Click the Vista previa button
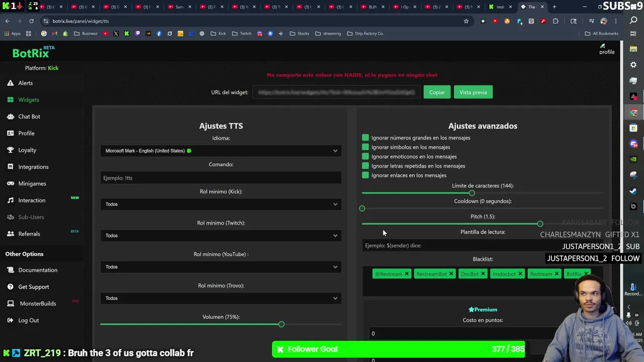The width and height of the screenshot is (644, 362). (x=473, y=92)
